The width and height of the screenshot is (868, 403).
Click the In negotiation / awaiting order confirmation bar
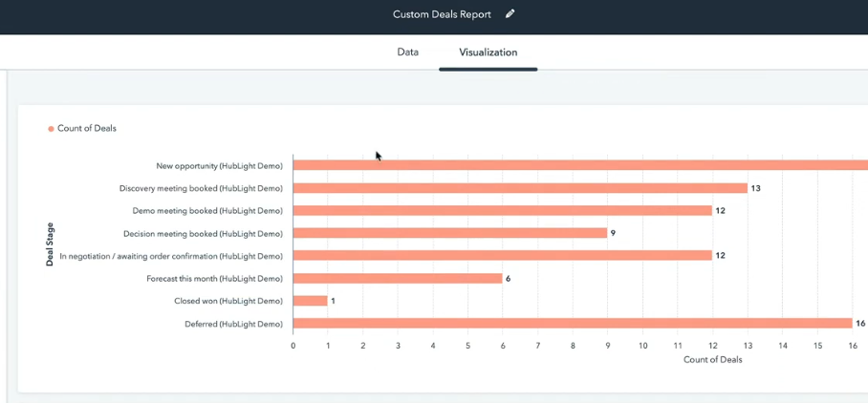click(x=502, y=255)
